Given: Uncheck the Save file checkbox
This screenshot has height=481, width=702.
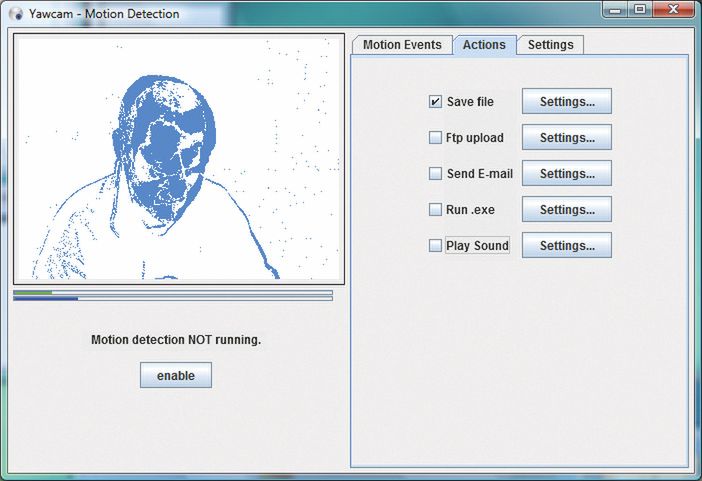Looking at the screenshot, I should [x=435, y=102].
